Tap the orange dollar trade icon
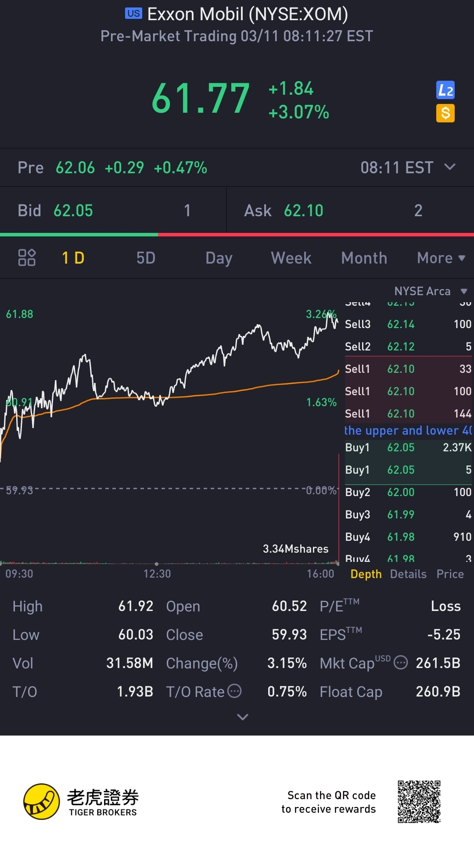Viewport: 474px width, 868px height. (x=445, y=113)
